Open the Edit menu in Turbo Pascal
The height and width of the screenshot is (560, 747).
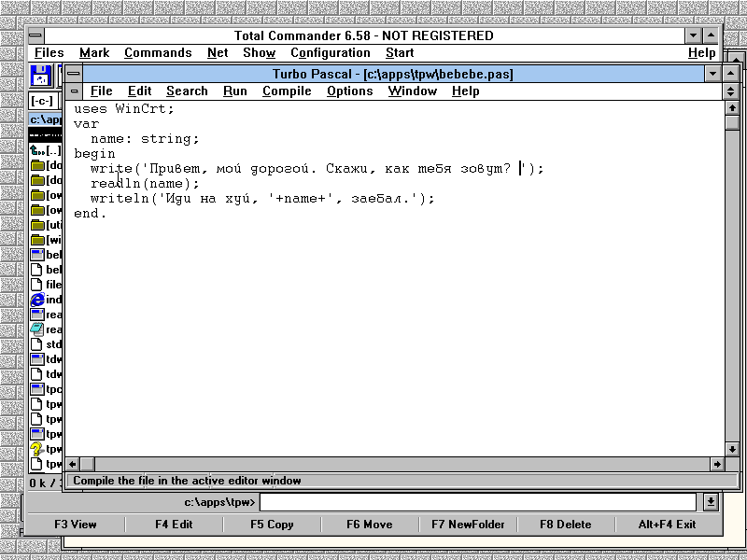point(139,91)
